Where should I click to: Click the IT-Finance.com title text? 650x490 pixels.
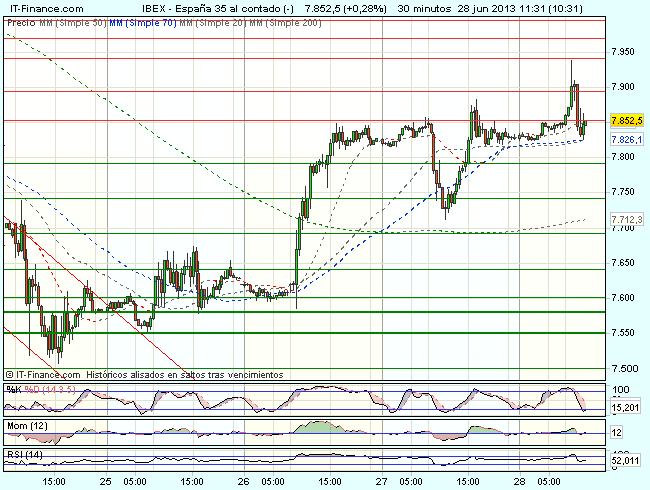point(47,8)
